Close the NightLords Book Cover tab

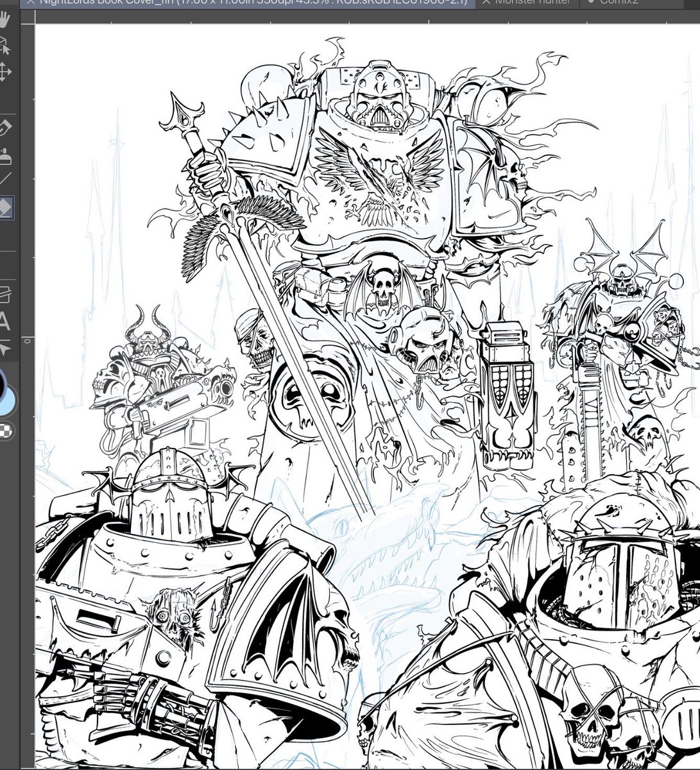click(31, 3)
